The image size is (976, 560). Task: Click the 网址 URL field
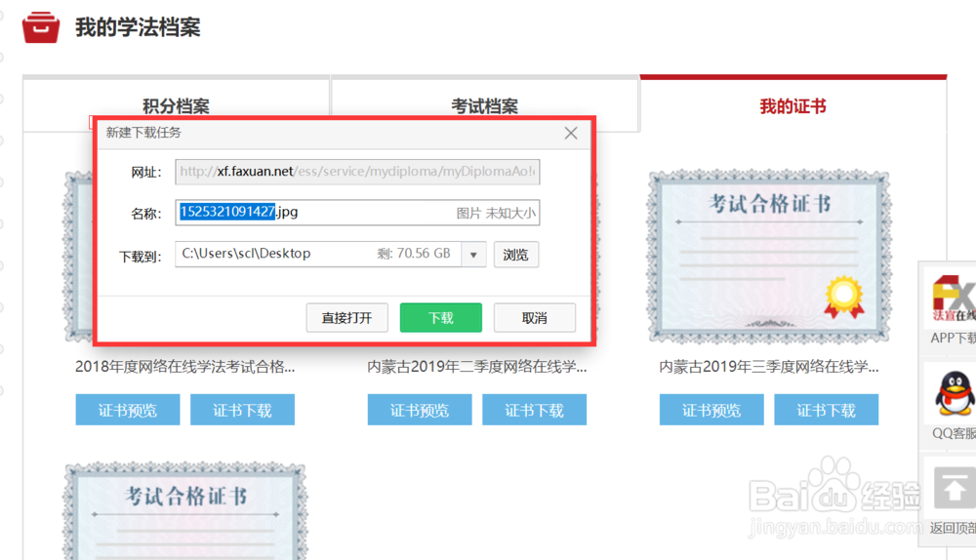point(357,172)
